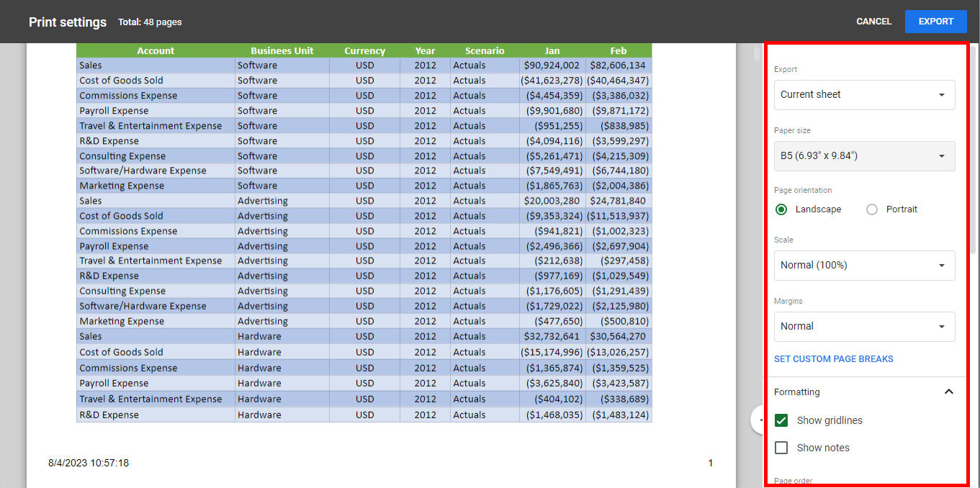
Task: Click the 'Total: 48 pages' text
Action: (x=150, y=22)
